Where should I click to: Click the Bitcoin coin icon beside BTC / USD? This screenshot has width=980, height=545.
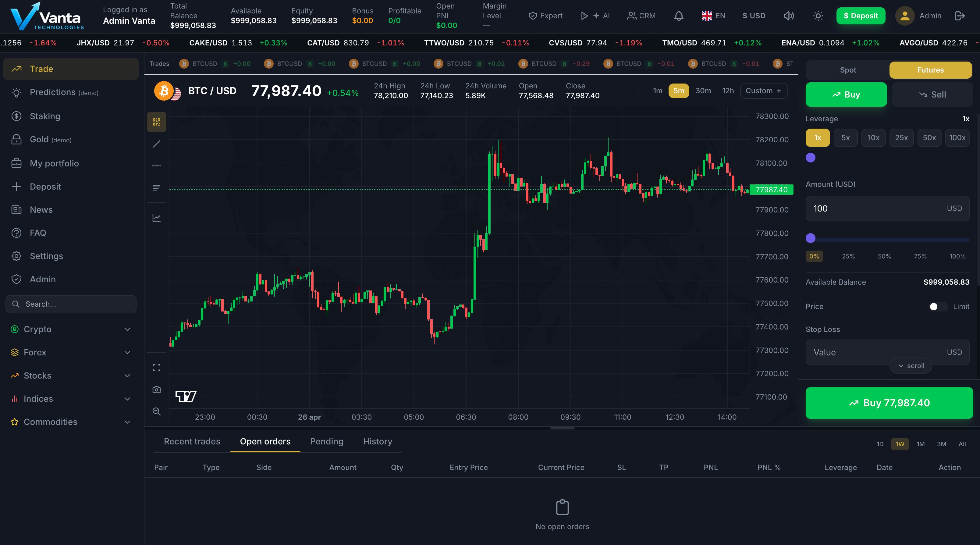click(x=164, y=91)
